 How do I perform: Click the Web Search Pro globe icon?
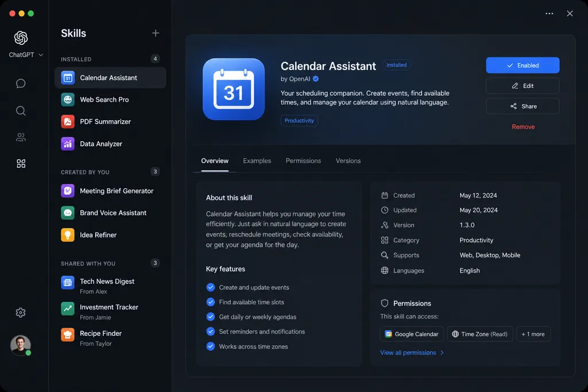click(x=68, y=99)
